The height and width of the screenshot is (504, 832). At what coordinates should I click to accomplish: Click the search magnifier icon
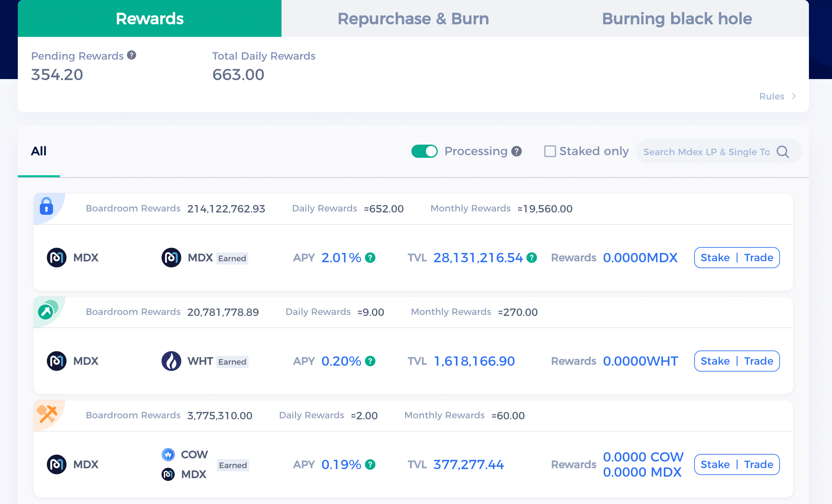783,152
